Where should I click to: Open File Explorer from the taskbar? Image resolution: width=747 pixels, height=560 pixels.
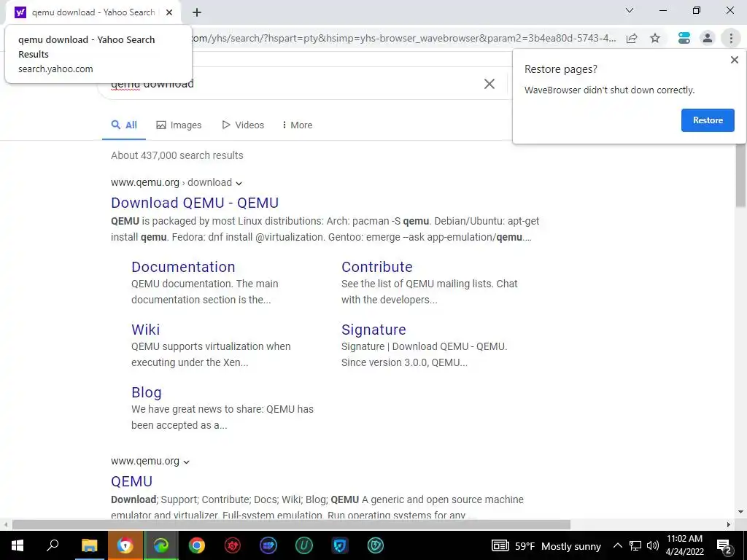click(x=89, y=545)
